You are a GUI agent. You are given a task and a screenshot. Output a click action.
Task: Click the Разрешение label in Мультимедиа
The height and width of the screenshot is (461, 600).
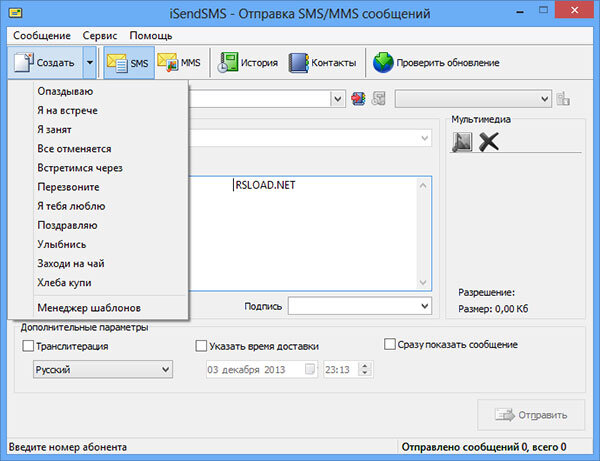pyautogui.click(x=486, y=293)
